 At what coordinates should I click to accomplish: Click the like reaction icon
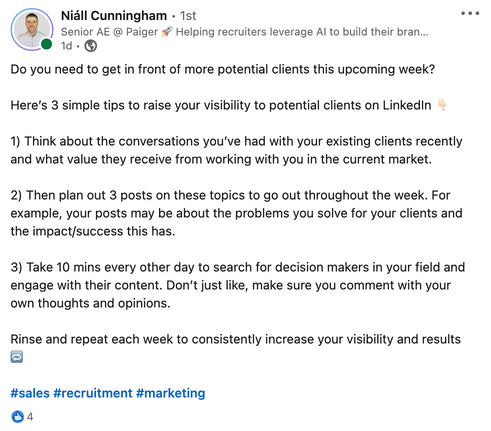17,417
